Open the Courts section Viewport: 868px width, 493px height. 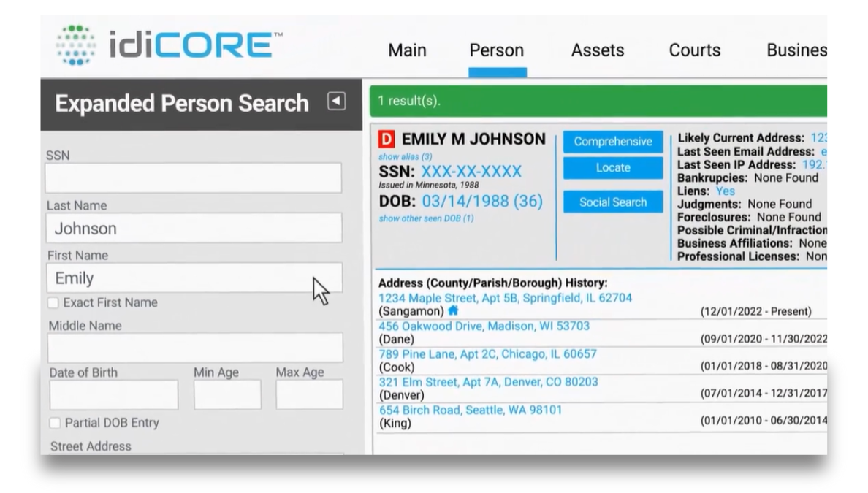[x=694, y=50]
